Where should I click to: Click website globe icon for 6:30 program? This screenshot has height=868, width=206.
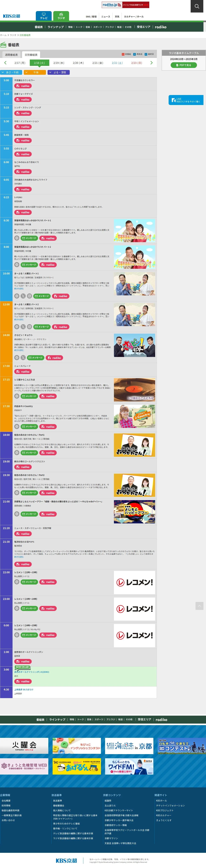tap(16, 238)
